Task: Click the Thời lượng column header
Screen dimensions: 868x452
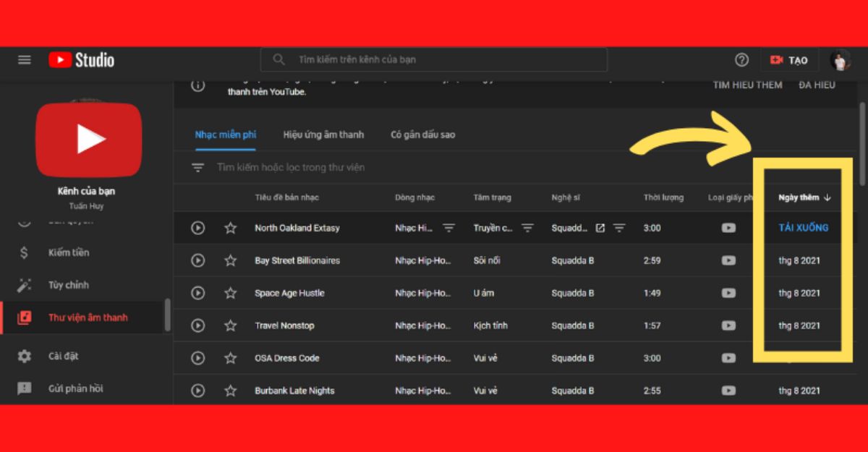Action: click(x=663, y=197)
